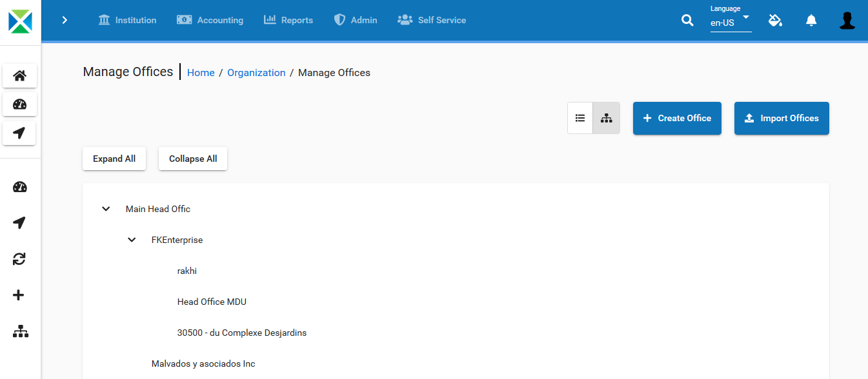Open the Admin menu
This screenshot has width=868, height=379.
click(x=356, y=20)
